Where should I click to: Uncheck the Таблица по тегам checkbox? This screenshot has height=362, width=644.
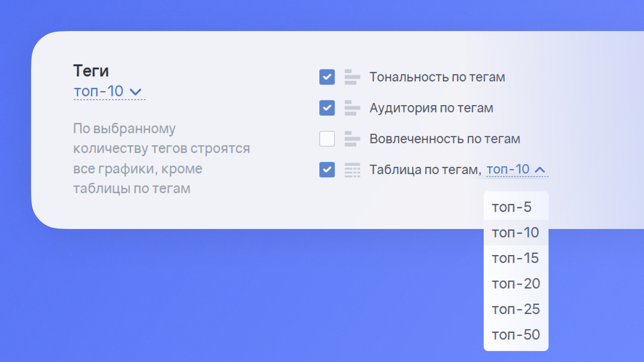pos(327,170)
